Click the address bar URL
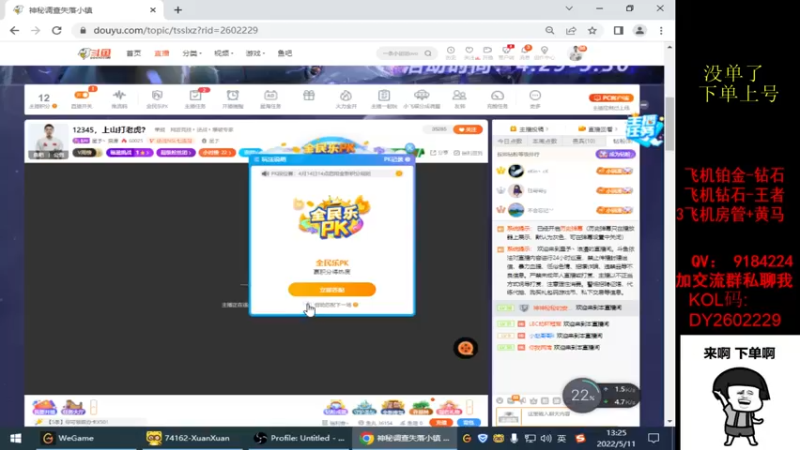 pyautogui.click(x=176, y=30)
